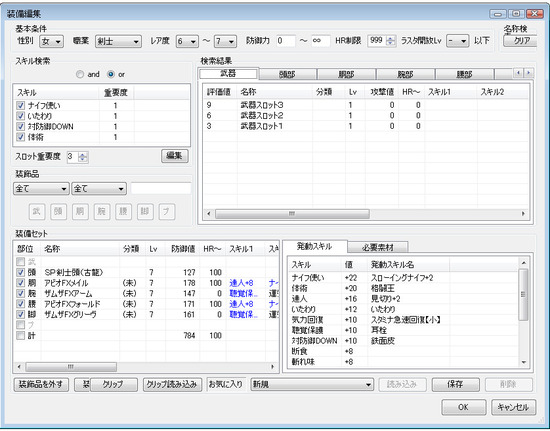The height and width of the screenshot is (431, 550).
Task: Click the 胴 body decoration slot button
Action: coord(80,211)
